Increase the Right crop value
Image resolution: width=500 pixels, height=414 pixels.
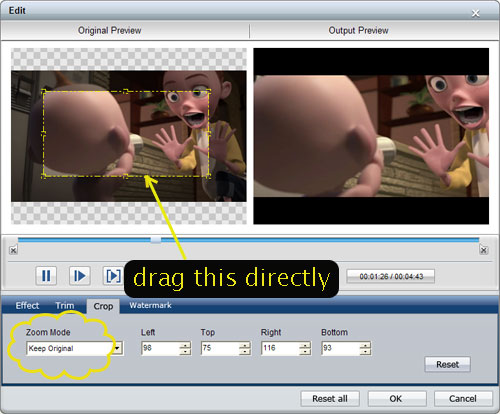point(305,345)
